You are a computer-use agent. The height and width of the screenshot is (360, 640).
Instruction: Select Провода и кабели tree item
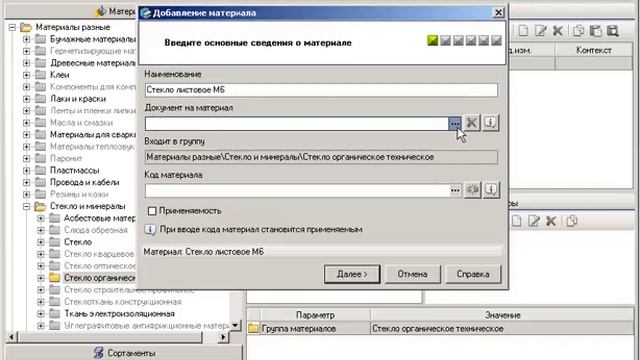pyautogui.click(x=84, y=182)
